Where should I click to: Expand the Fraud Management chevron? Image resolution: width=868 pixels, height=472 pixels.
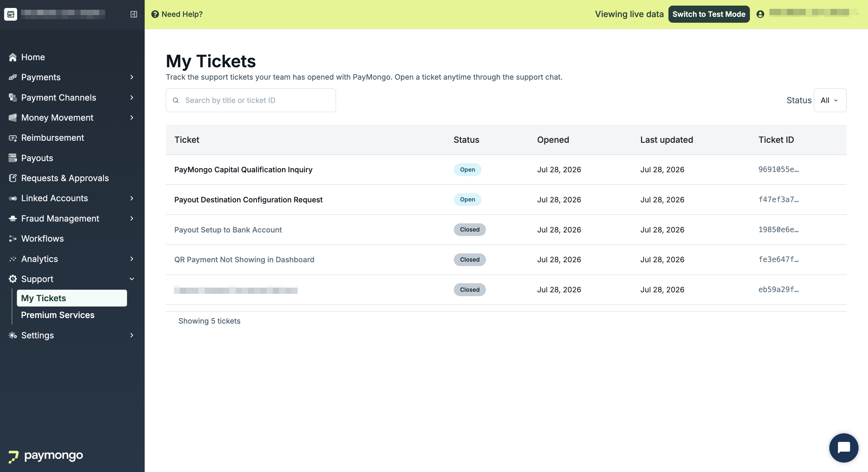(x=132, y=219)
